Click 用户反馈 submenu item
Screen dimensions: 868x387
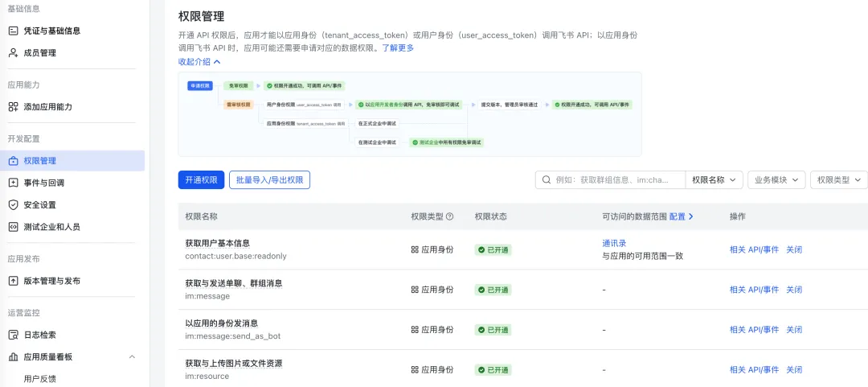coord(40,379)
